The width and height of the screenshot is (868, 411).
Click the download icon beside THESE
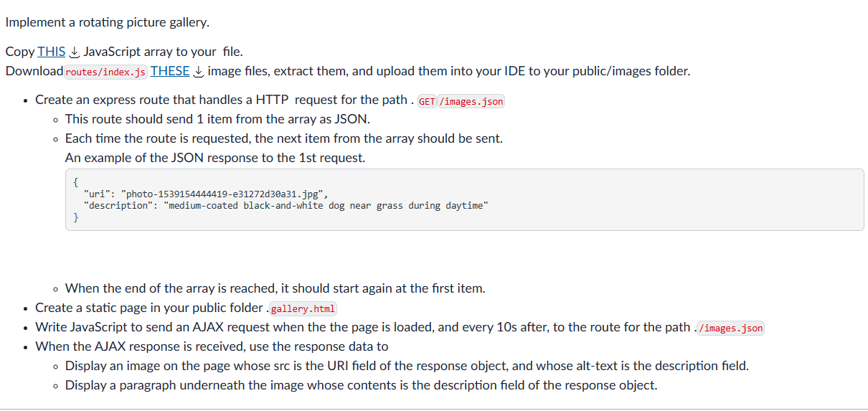[x=199, y=72]
